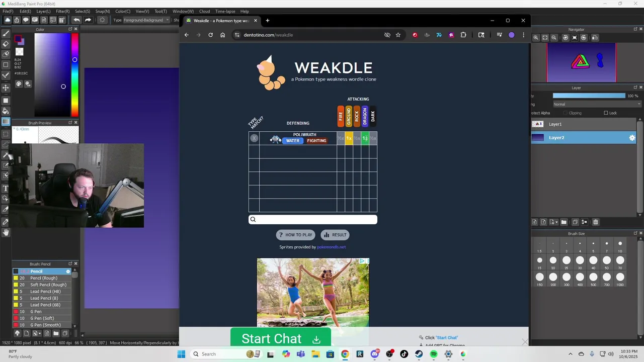Bookmark this page with the star icon
This screenshot has height=362, width=644.
tap(398, 35)
